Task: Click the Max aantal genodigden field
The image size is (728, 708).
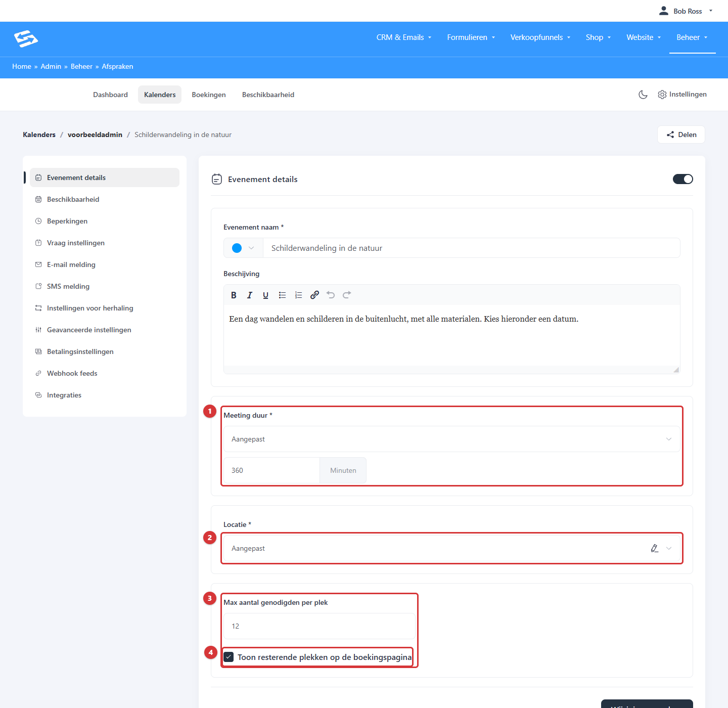Action: [320, 626]
